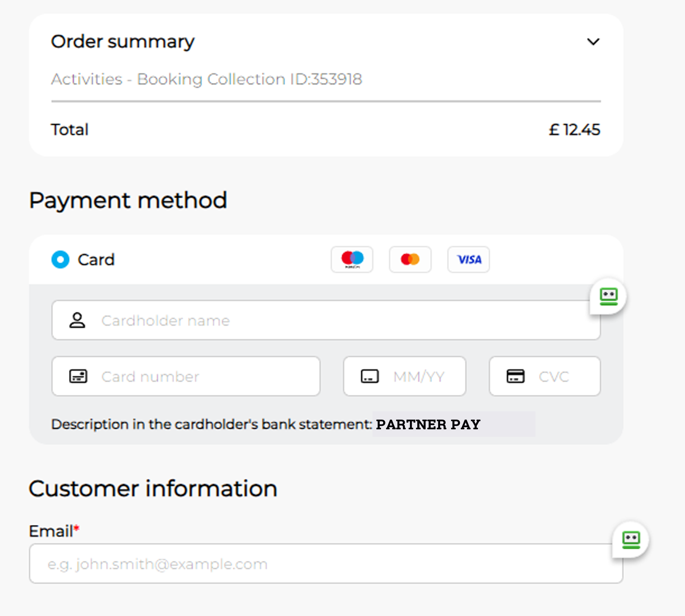Focus the Card number input field
685x616 pixels.
[x=203, y=376]
